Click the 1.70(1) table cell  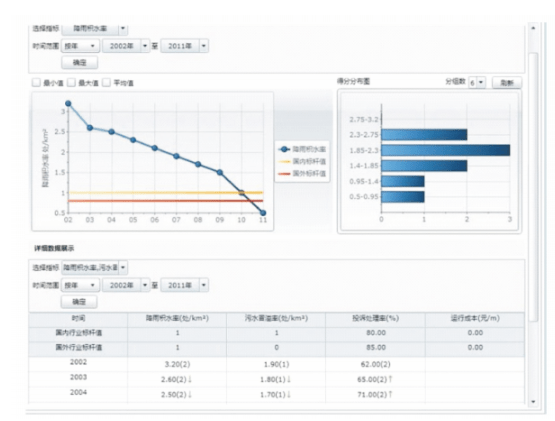275,395
